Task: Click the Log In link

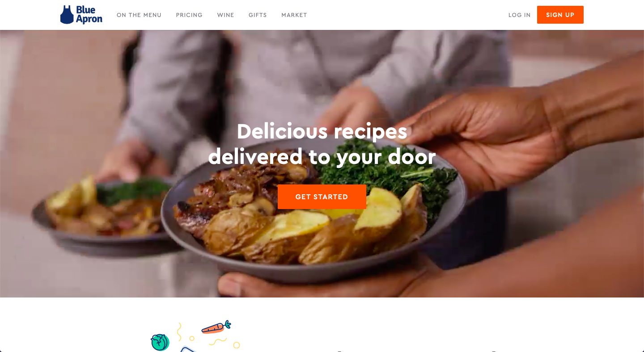Action: pyautogui.click(x=519, y=15)
